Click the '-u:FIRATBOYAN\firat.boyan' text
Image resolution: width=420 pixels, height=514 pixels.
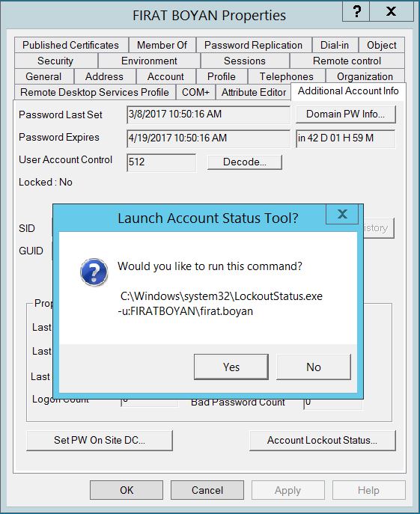pos(186,311)
